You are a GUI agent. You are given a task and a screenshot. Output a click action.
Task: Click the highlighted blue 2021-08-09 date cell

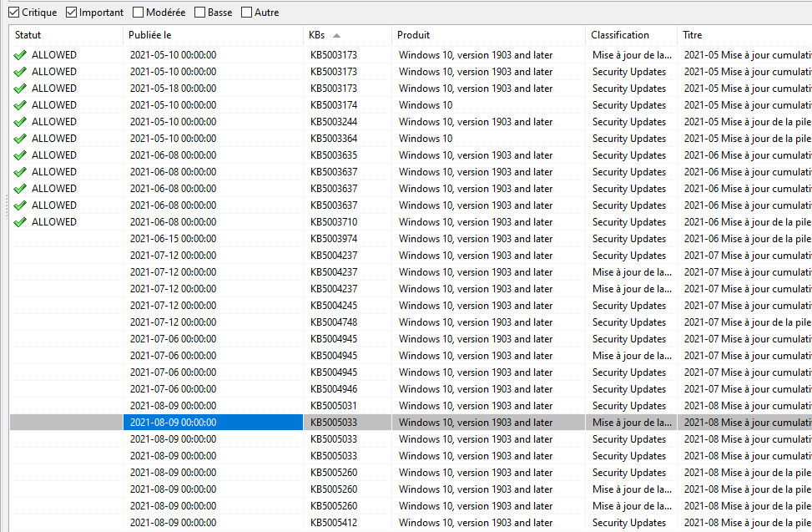(x=213, y=423)
